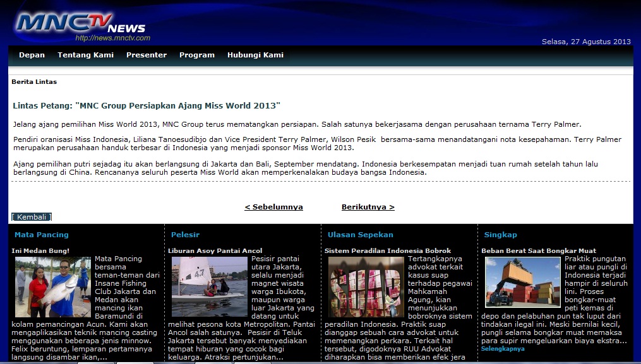This screenshot has width=641, height=364.
Task: Read more via Selengkapnya link
Action: (x=503, y=349)
